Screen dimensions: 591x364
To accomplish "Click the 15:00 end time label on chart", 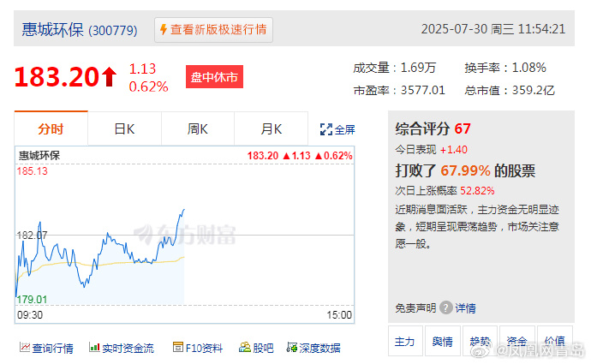I will [x=339, y=315].
